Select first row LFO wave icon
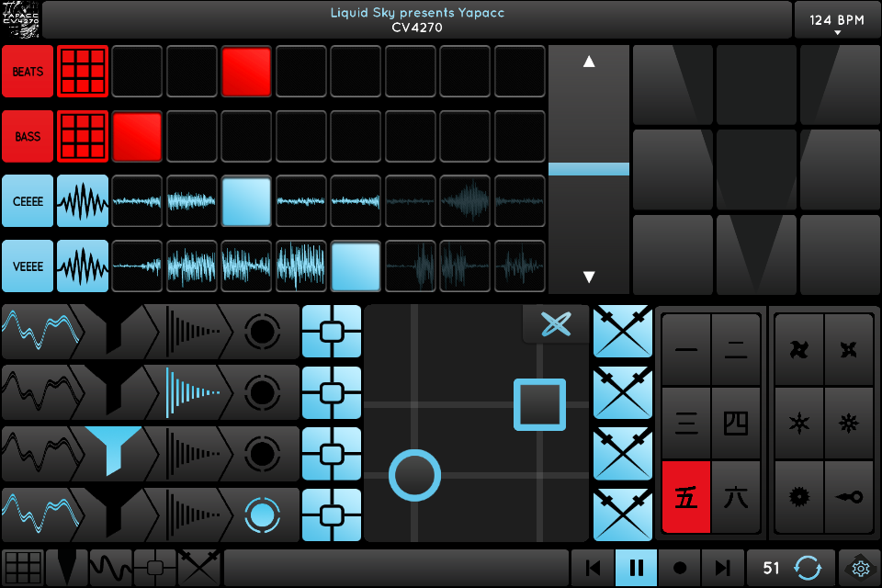The height and width of the screenshot is (588, 882). point(40,332)
